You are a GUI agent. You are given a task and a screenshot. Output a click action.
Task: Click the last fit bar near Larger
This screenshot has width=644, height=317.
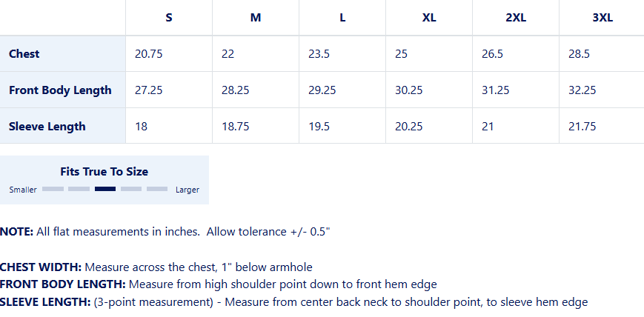[x=157, y=189]
